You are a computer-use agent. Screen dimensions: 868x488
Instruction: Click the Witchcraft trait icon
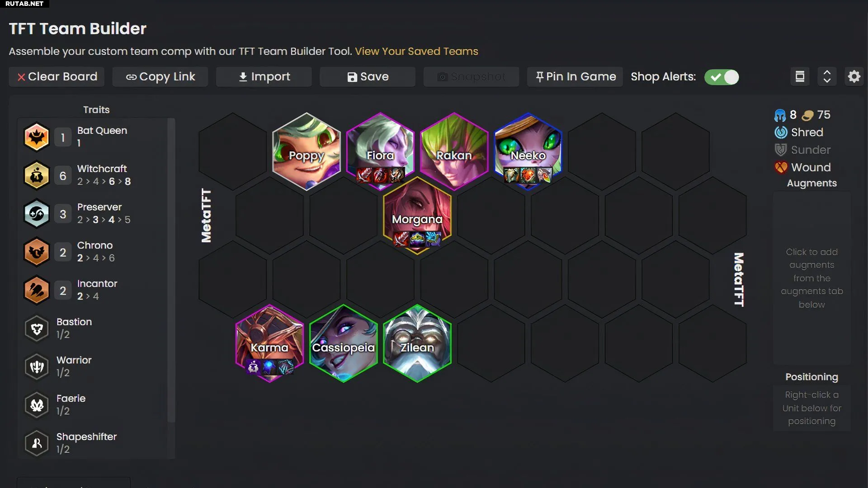tap(37, 175)
